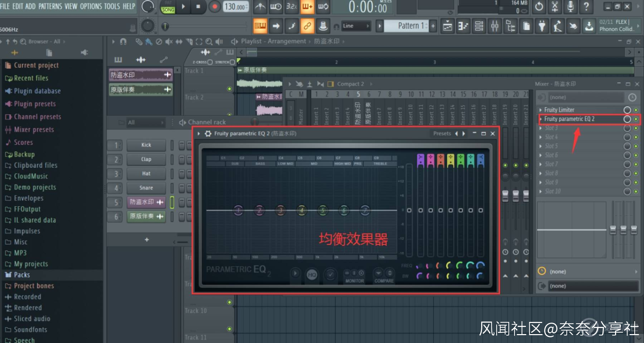Open the Plugin database browser folder
The width and height of the screenshot is (644, 343).
click(37, 91)
